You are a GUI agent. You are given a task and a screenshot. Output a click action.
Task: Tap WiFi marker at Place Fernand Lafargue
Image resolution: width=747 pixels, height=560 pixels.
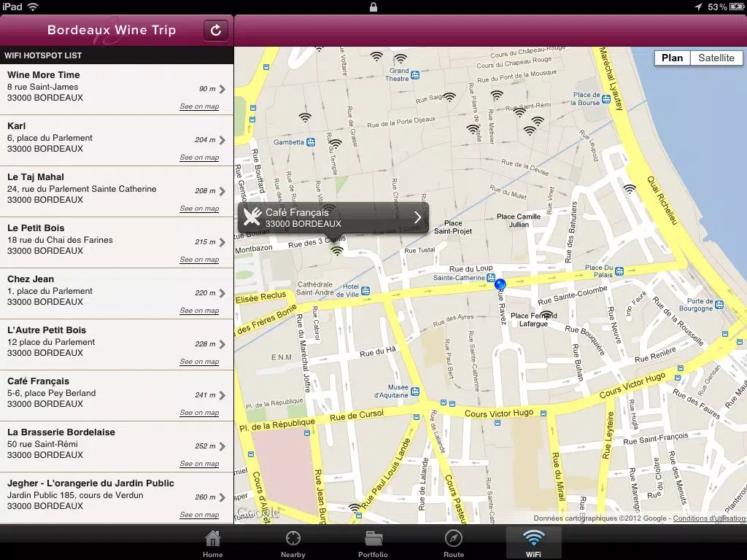click(547, 315)
